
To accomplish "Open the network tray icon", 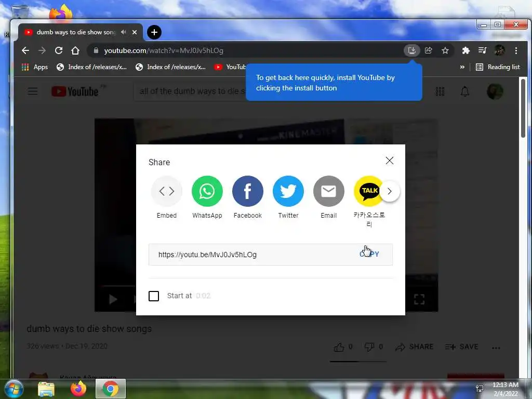I will [x=480, y=389].
